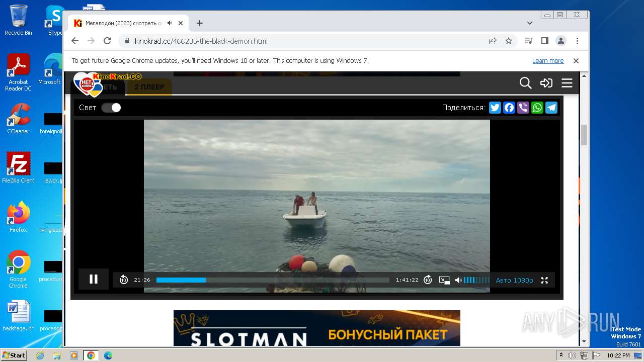This screenshot has width=644, height=362.
Task: Open the Авто 1080p quality selector
Action: click(514, 280)
